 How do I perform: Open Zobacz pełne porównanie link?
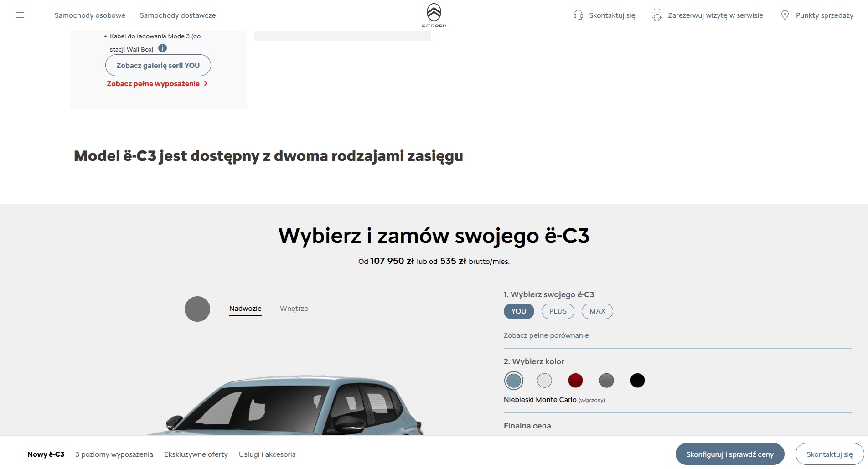click(x=546, y=335)
